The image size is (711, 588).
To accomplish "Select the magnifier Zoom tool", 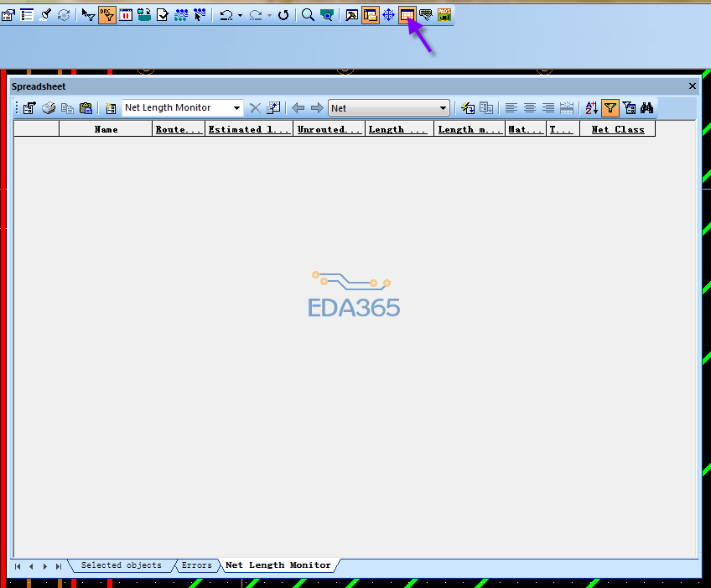I will 308,15.
